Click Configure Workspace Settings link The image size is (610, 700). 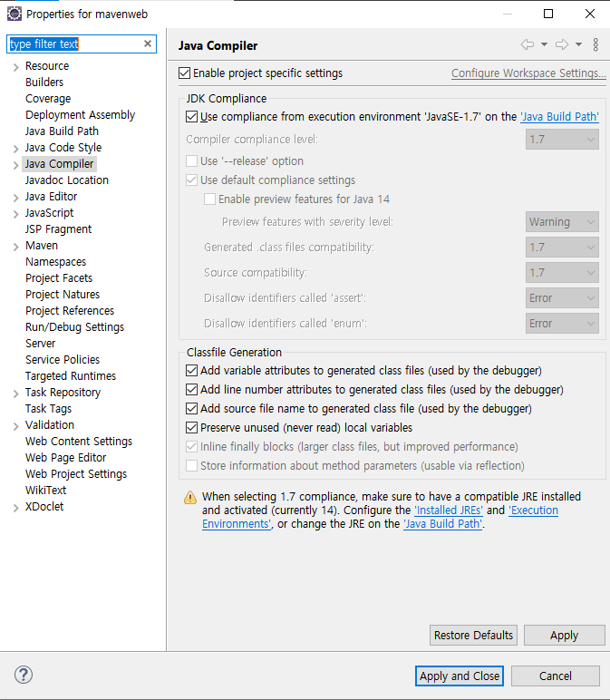click(528, 73)
